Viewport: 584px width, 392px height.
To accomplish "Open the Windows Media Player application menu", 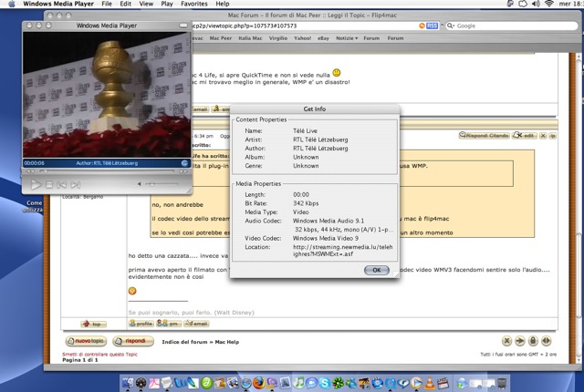I will (58, 4).
